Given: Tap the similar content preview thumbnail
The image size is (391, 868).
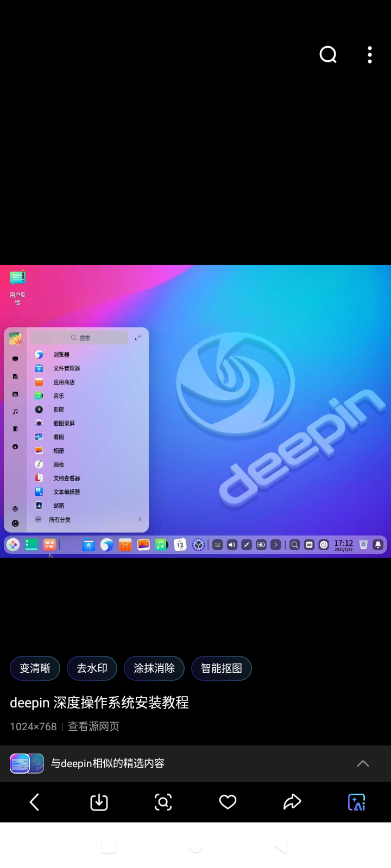Looking at the screenshot, I should 27,763.
